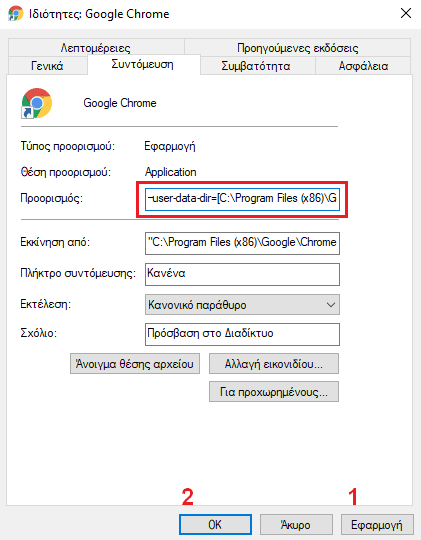Switch to the Συμβατότητα tab
Image resolution: width=421 pixels, height=540 pixels.
(256, 65)
